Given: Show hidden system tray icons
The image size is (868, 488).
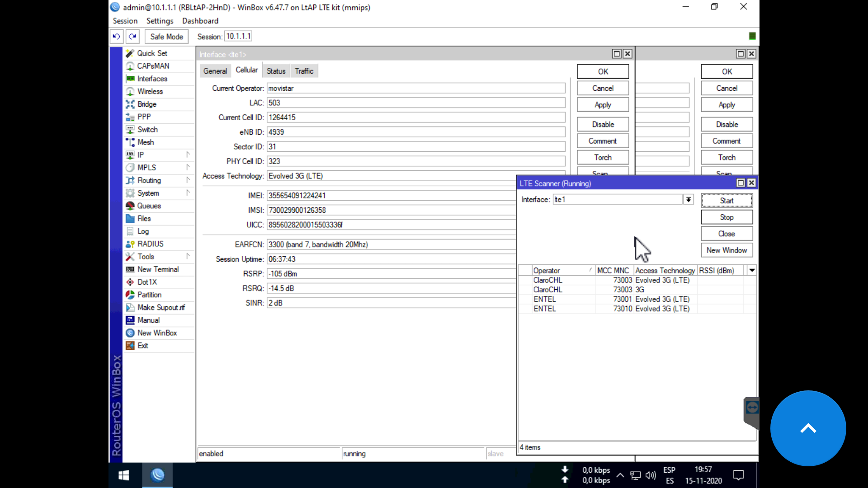Looking at the screenshot, I should [620, 475].
